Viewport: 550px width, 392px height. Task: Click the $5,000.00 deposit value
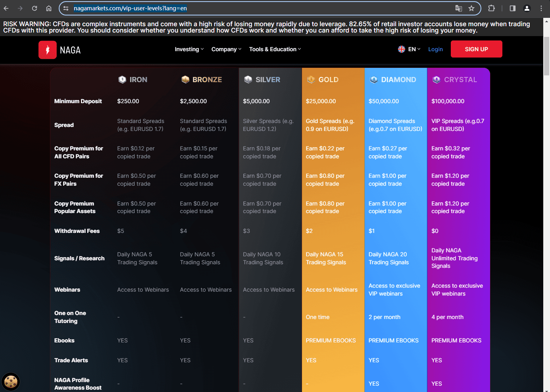[x=256, y=101]
